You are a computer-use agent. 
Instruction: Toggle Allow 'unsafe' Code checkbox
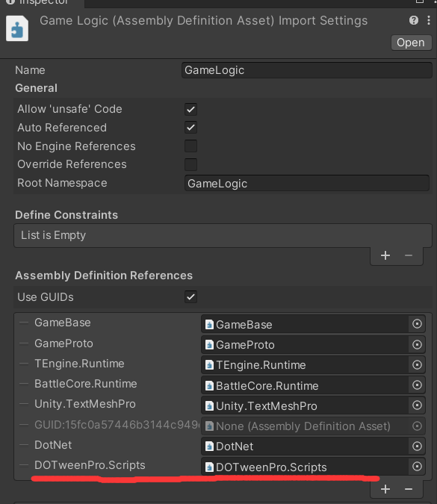(190, 109)
